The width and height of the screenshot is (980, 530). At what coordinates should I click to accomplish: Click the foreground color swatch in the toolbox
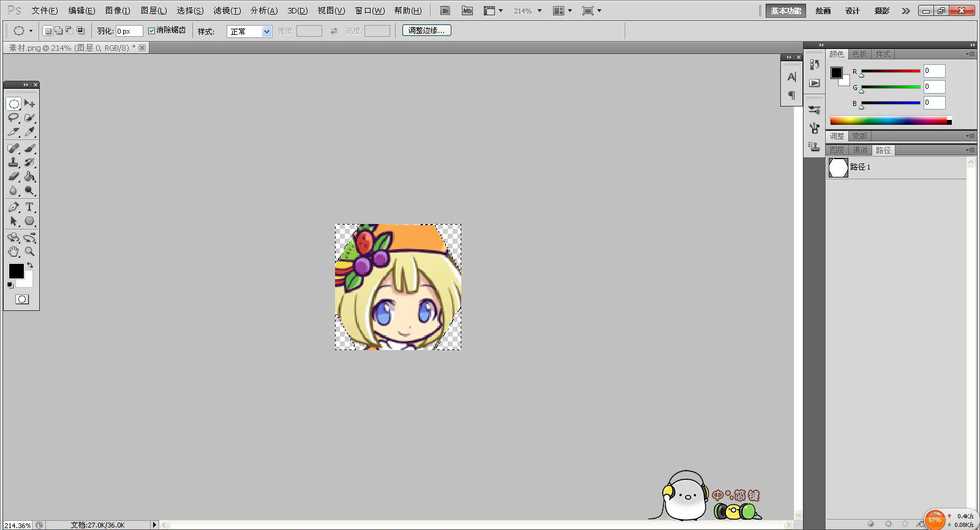(16, 271)
